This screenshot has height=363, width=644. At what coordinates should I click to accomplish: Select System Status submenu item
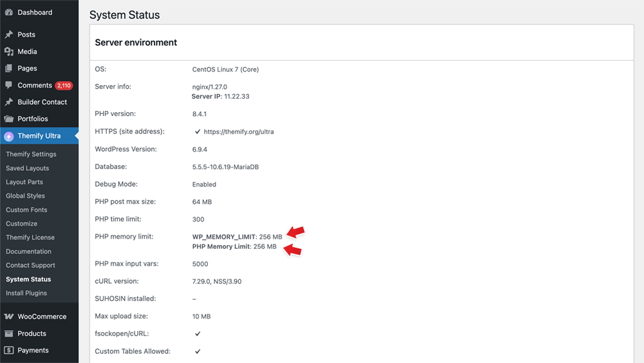click(x=28, y=279)
